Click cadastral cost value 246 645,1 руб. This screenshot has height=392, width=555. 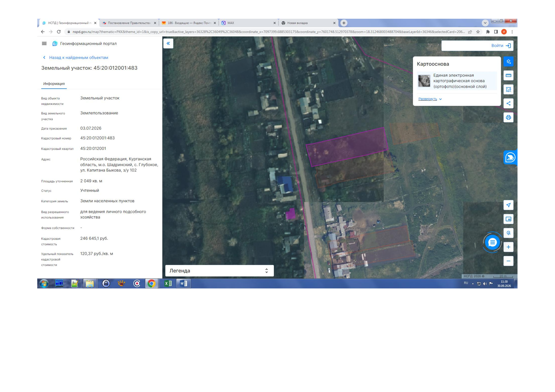[94, 238]
